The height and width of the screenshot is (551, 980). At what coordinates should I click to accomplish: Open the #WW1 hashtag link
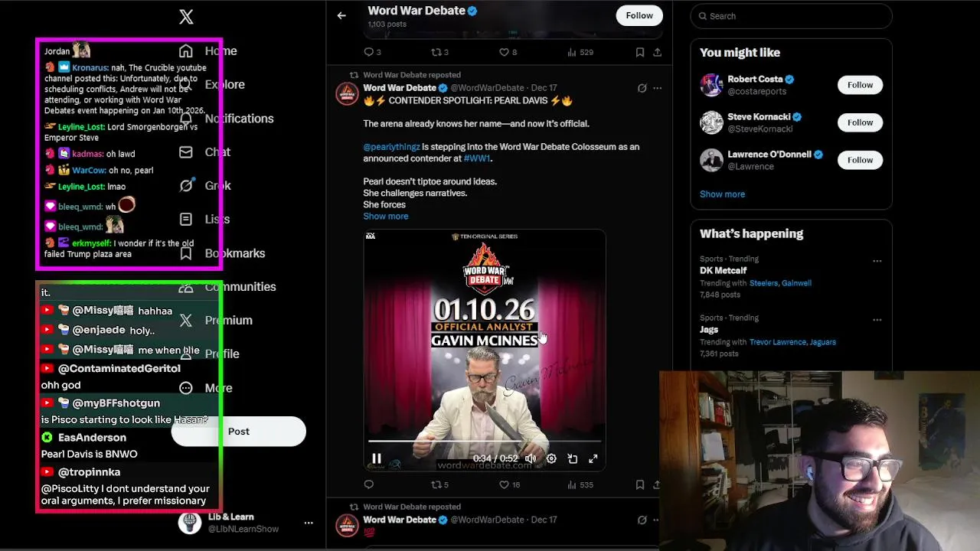pos(476,158)
